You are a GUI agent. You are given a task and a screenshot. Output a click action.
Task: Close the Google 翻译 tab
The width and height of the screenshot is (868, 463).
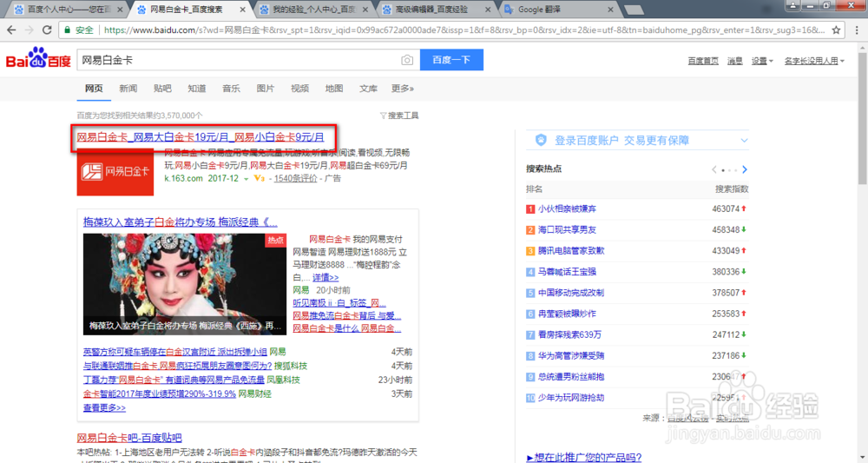click(610, 10)
